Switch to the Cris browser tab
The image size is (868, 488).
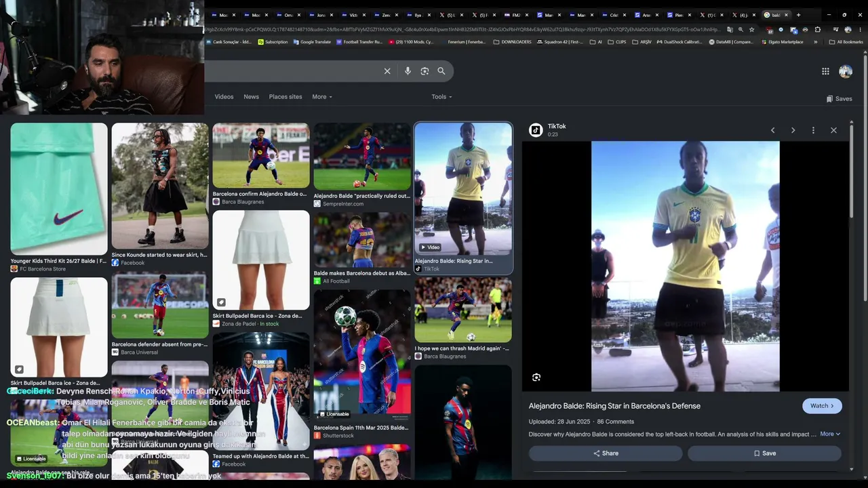pos(613,15)
